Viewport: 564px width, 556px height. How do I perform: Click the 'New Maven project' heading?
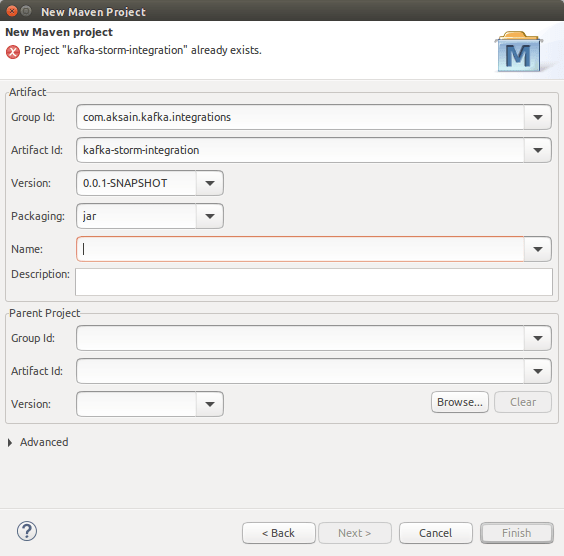(59, 32)
